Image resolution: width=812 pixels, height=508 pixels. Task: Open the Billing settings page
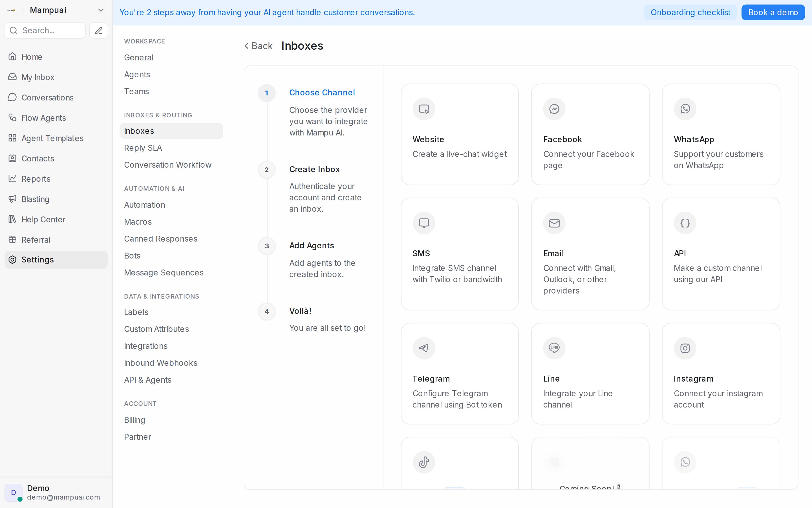click(x=134, y=420)
